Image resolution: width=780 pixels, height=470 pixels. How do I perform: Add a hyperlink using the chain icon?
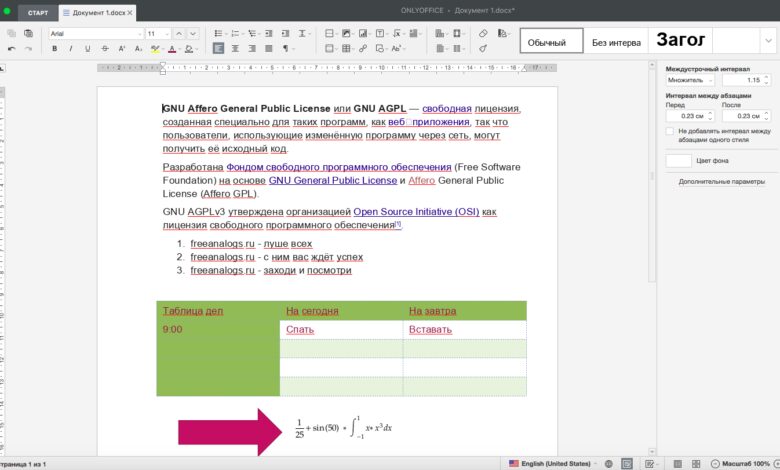[363, 49]
